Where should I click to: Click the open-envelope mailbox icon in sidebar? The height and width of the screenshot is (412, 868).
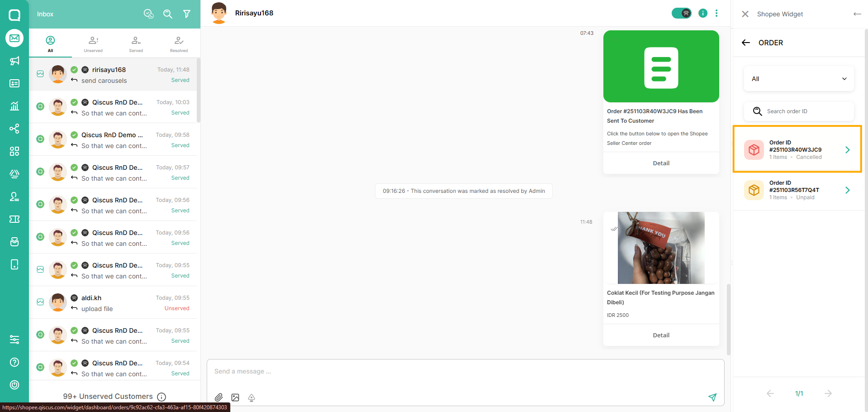tap(14, 242)
